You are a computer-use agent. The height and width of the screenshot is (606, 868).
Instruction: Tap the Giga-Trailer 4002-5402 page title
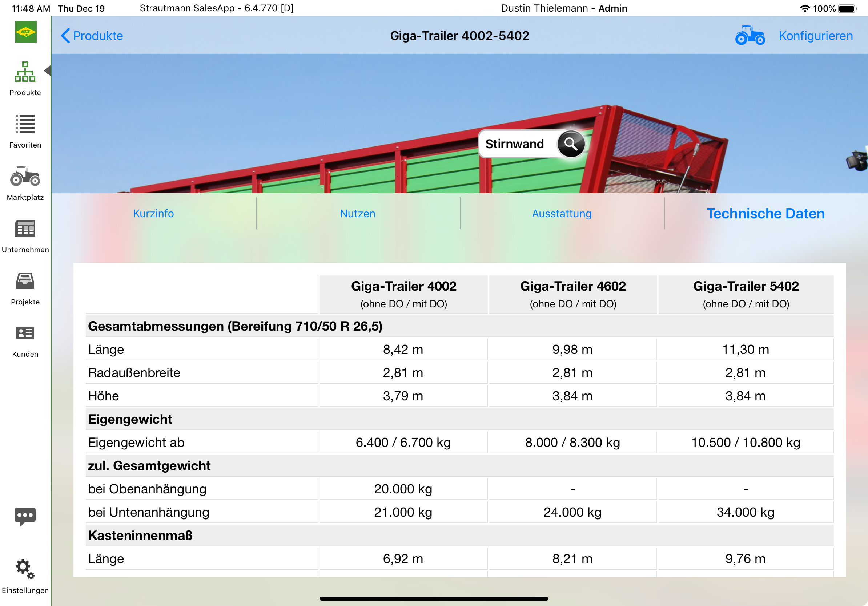(459, 36)
